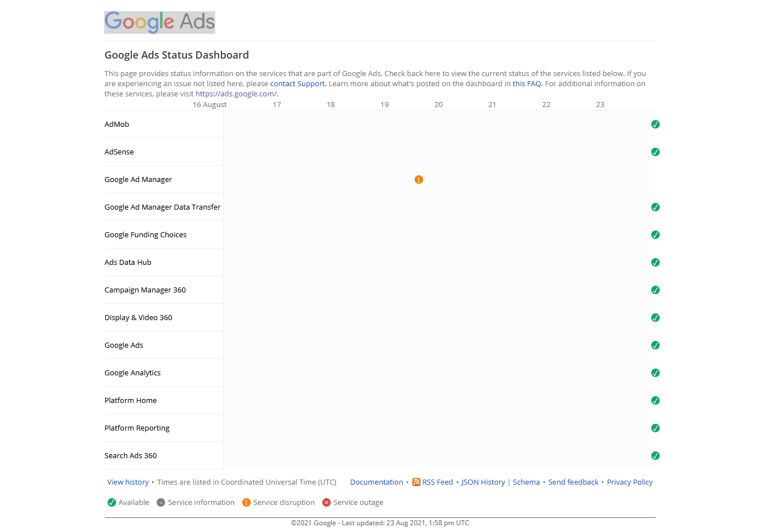Click the Google Ads service row name
Screen dimensions: 760x532
coord(123,345)
